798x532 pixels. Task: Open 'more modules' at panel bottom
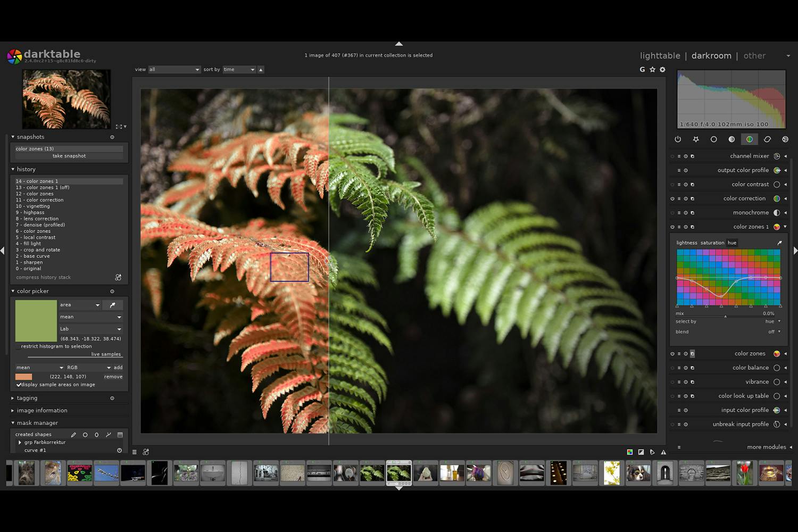pos(766,447)
